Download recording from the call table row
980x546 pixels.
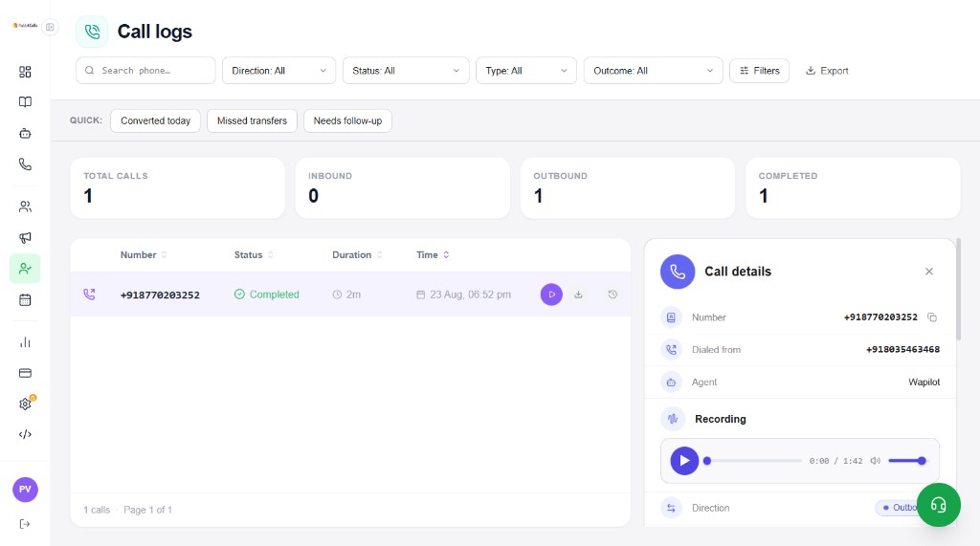(x=578, y=295)
